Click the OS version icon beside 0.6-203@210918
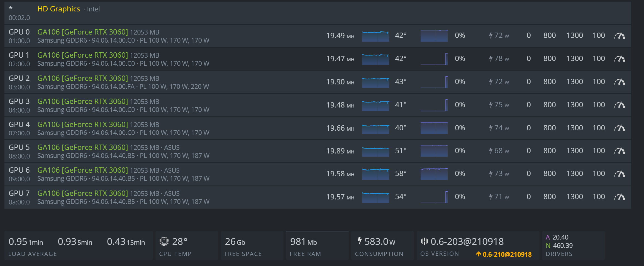644x266 pixels. tap(424, 241)
